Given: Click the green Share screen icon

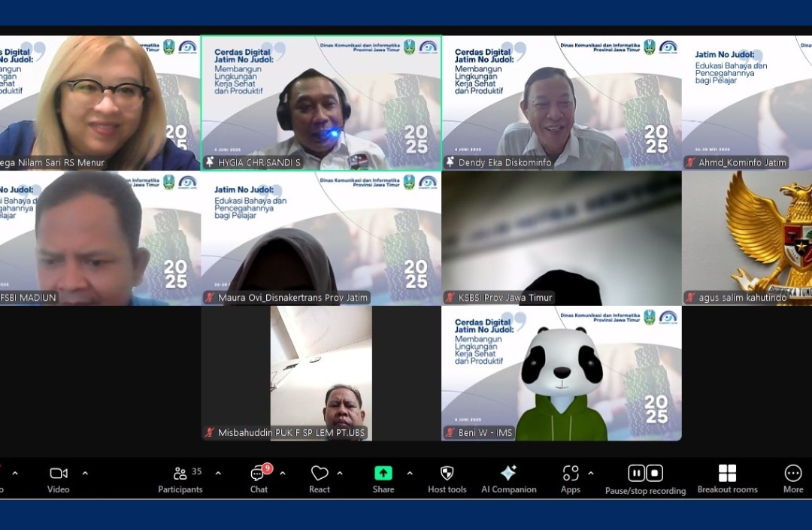Looking at the screenshot, I should 383,474.
